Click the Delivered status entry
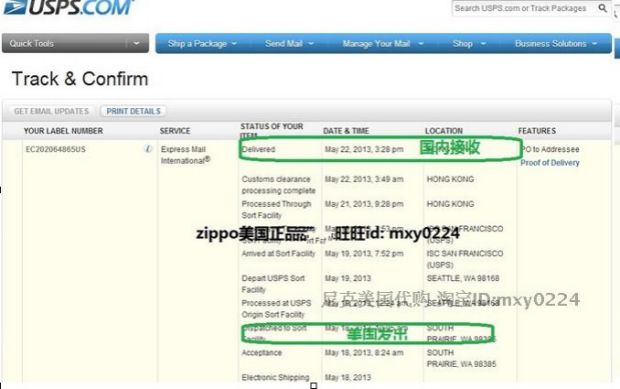620x389 pixels. [x=259, y=149]
